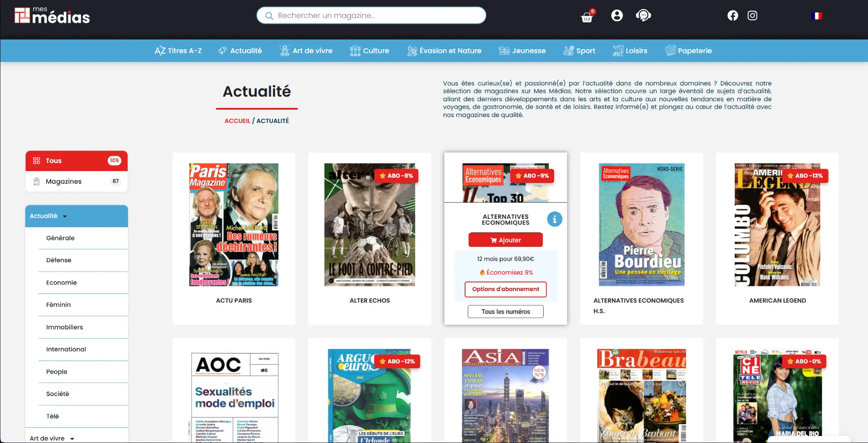
Task: Open Titres A-Z menu
Action: click(178, 51)
